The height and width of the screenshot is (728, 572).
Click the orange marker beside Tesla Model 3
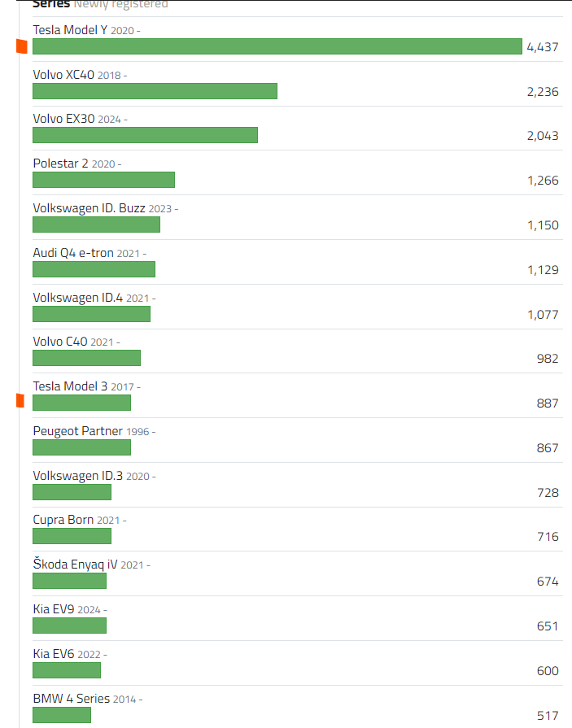(x=22, y=400)
